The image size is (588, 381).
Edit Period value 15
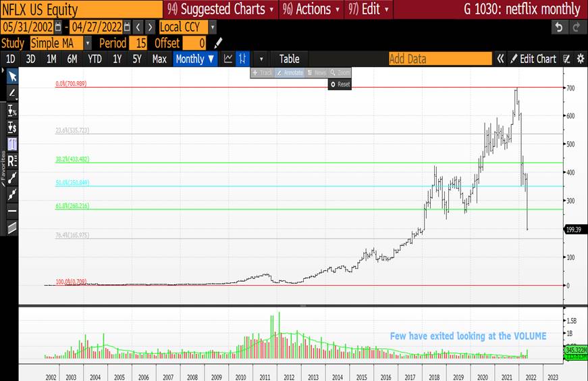[x=138, y=43]
